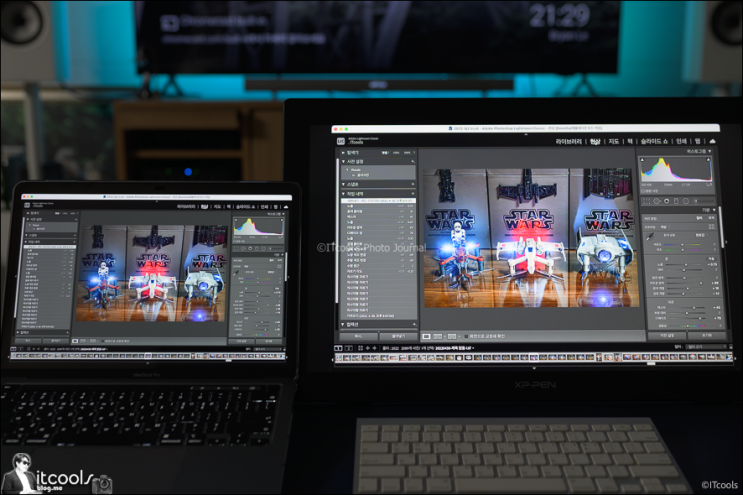Adjust 생동감 slider on XP-PEN screen
The width and height of the screenshot is (743, 495).
point(688,326)
